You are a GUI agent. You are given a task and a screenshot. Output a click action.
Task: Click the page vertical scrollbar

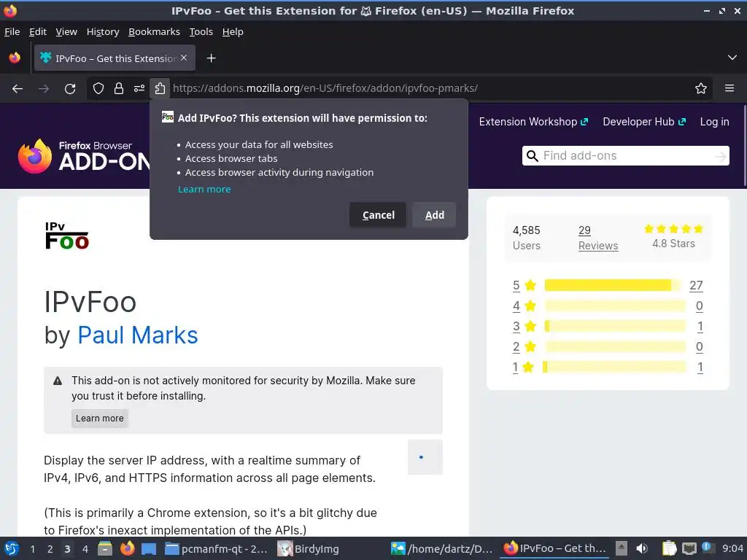click(745, 146)
